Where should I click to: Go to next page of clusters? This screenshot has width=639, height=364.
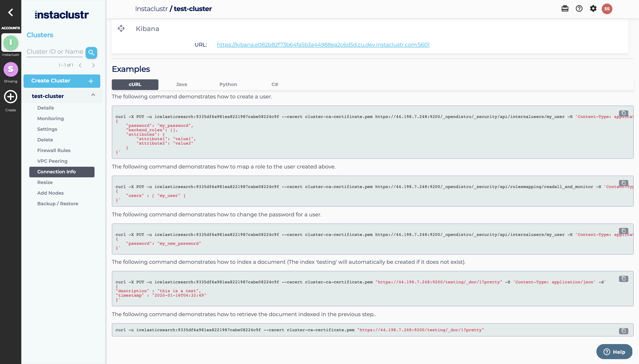[x=93, y=65]
